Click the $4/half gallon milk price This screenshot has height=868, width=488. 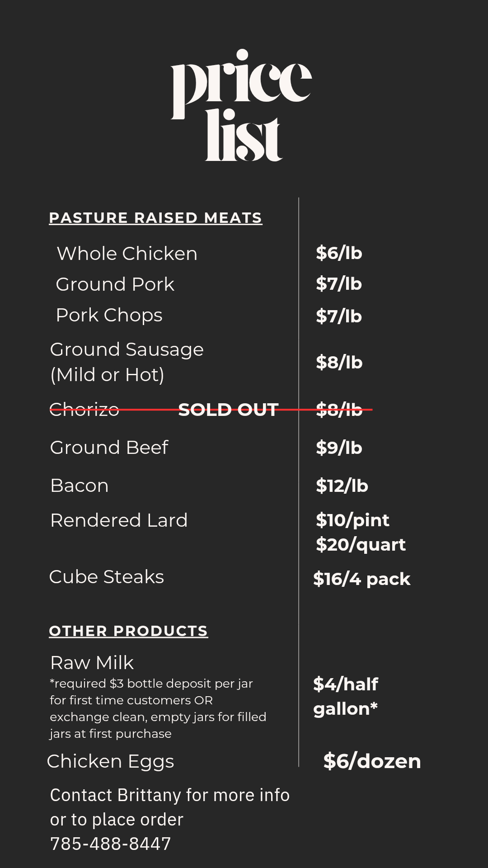coord(346,696)
